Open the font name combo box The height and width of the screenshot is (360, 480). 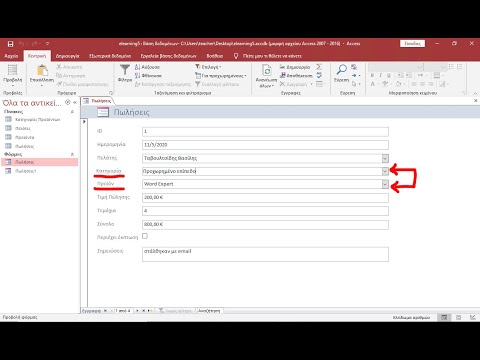pyautogui.click(x=396, y=67)
